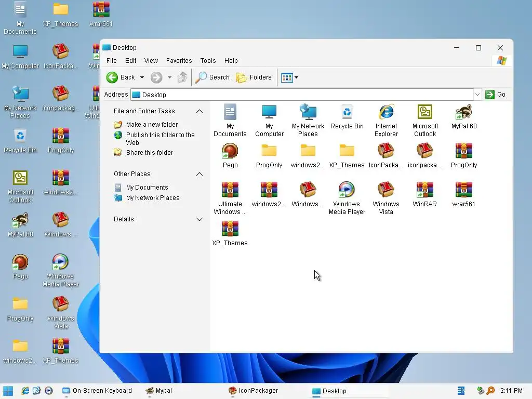Screen dimensions: 532x399
Task: Open the Forward history dropdown arrow
Action: [169, 77]
